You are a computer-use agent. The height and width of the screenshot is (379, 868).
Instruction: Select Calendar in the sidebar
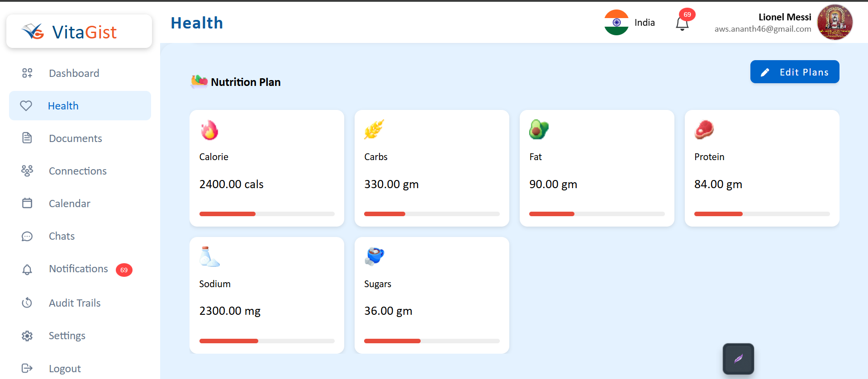point(69,204)
